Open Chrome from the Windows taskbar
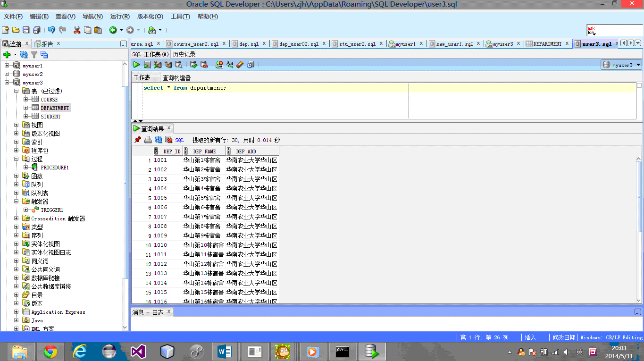This screenshot has height=361, width=644. pyautogui.click(x=50, y=352)
